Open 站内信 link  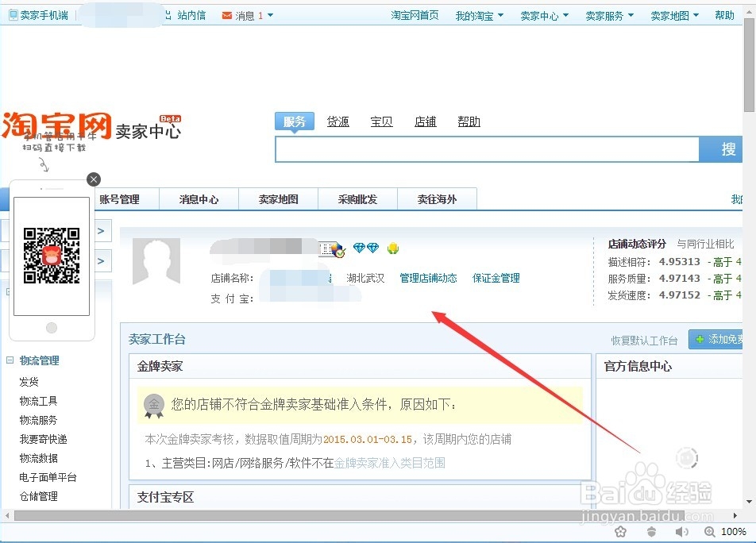[x=191, y=15]
